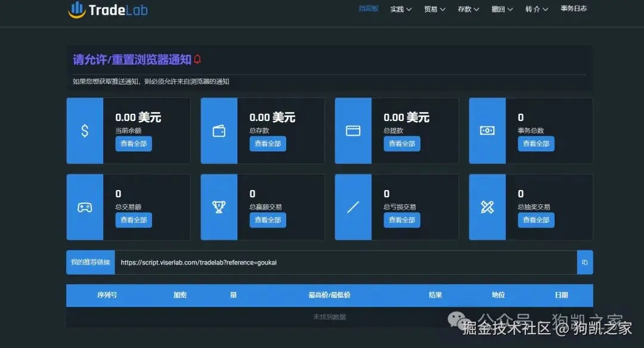The width and height of the screenshot is (644, 348).
Task: Click the bell icon next to notification heading
Action: pyautogui.click(x=197, y=58)
